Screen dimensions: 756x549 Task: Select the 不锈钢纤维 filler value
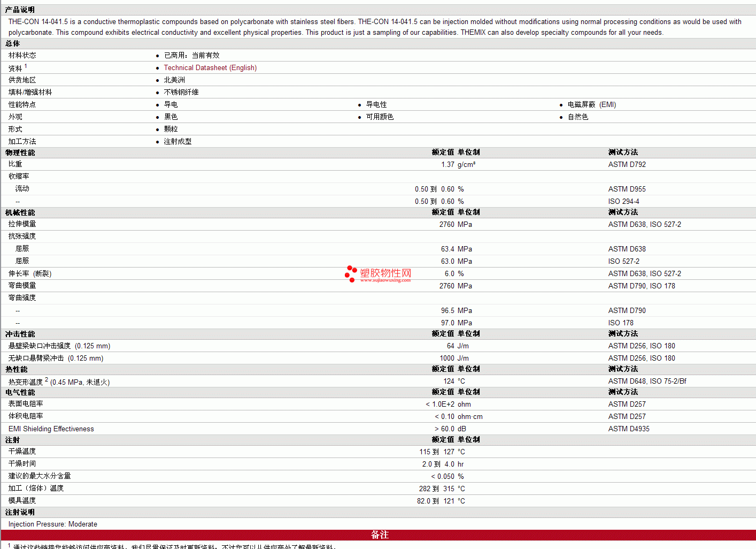point(181,93)
